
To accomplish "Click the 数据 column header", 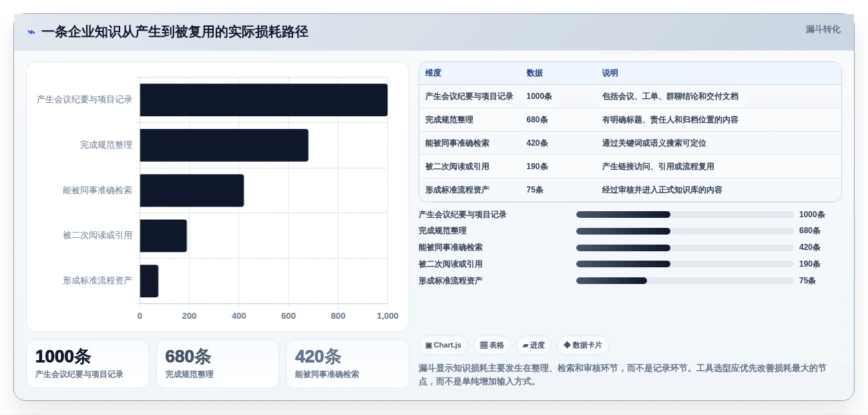I will coord(535,73).
